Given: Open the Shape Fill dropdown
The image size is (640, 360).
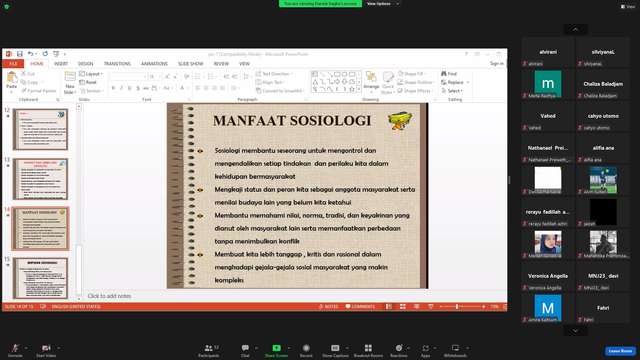Looking at the screenshot, I should [x=412, y=73].
